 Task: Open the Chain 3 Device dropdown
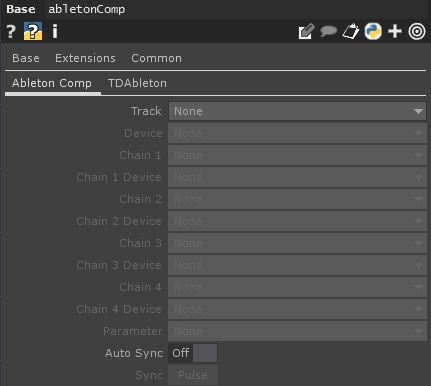(x=297, y=265)
